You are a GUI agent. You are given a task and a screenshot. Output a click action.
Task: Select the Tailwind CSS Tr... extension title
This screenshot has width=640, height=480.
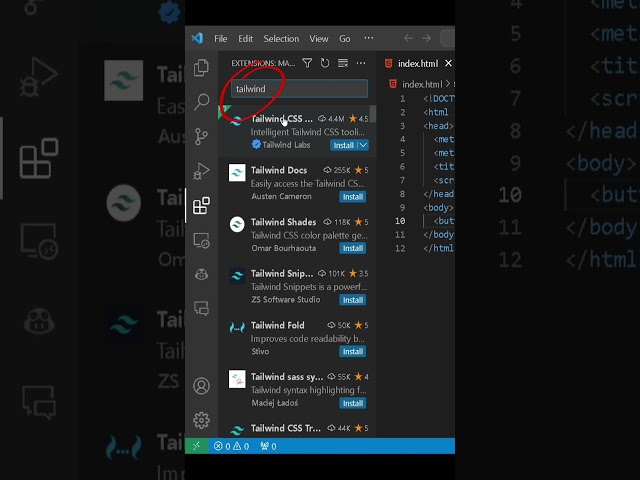(286, 428)
